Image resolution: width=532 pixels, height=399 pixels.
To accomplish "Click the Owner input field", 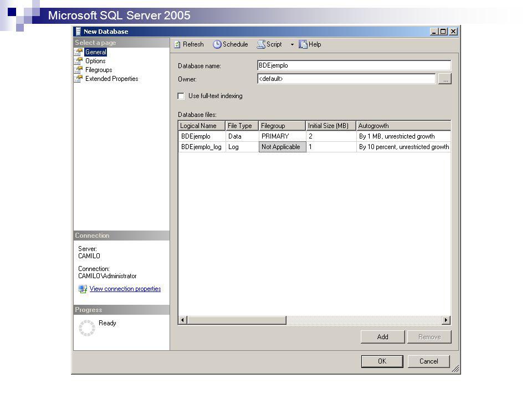I will [x=346, y=79].
